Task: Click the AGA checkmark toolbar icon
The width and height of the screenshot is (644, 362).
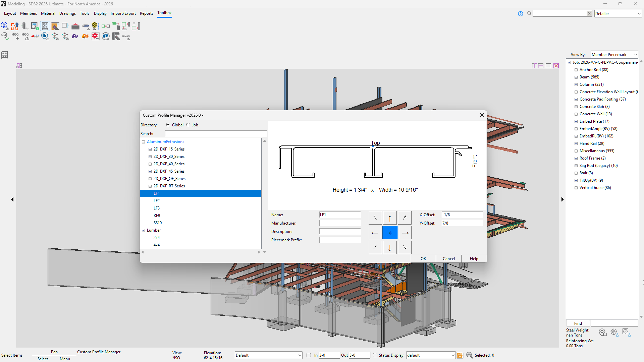Action: pyautogui.click(x=5, y=36)
